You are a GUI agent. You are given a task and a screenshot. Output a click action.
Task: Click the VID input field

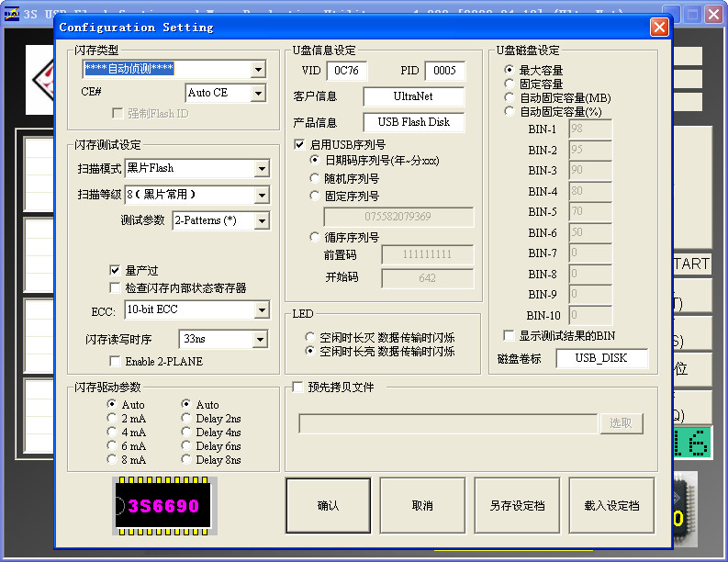[346, 71]
